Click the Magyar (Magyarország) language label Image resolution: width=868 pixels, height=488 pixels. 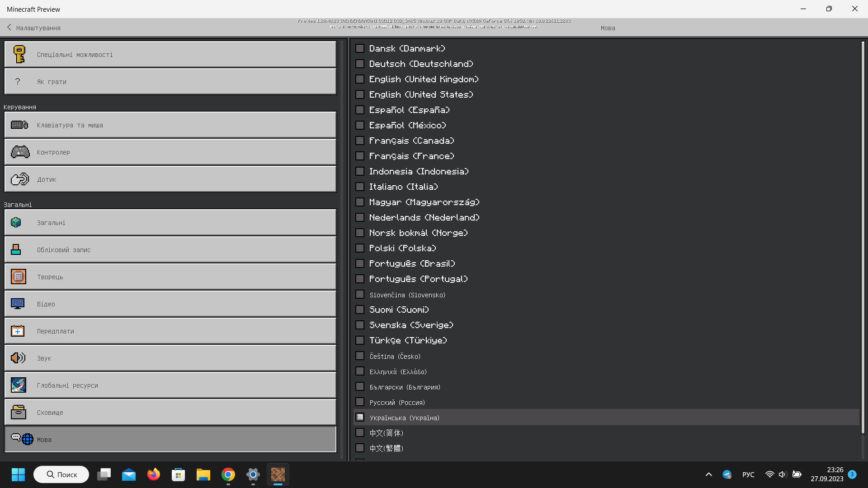(425, 202)
